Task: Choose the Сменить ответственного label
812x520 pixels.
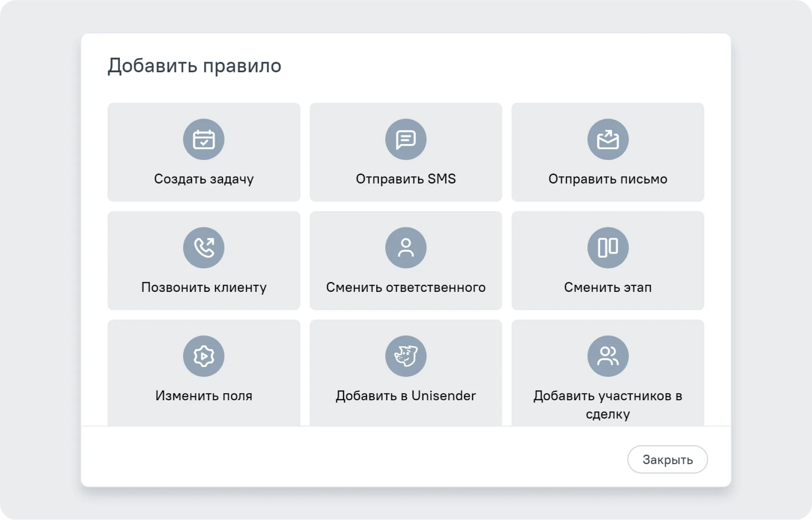Action: pyautogui.click(x=406, y=287)
